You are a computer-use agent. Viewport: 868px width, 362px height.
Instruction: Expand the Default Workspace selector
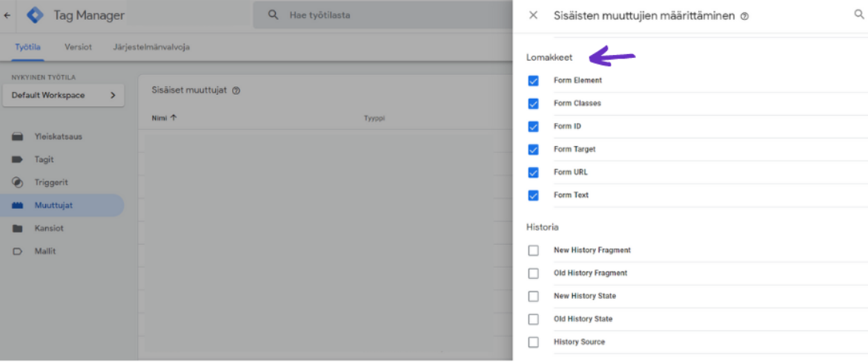click(x=64, y=95)
